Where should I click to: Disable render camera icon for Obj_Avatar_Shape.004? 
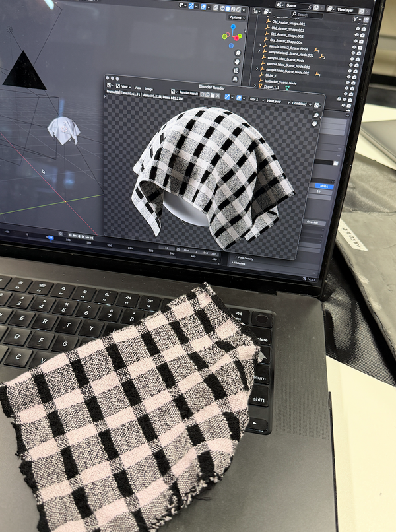(x=362, y=40)
